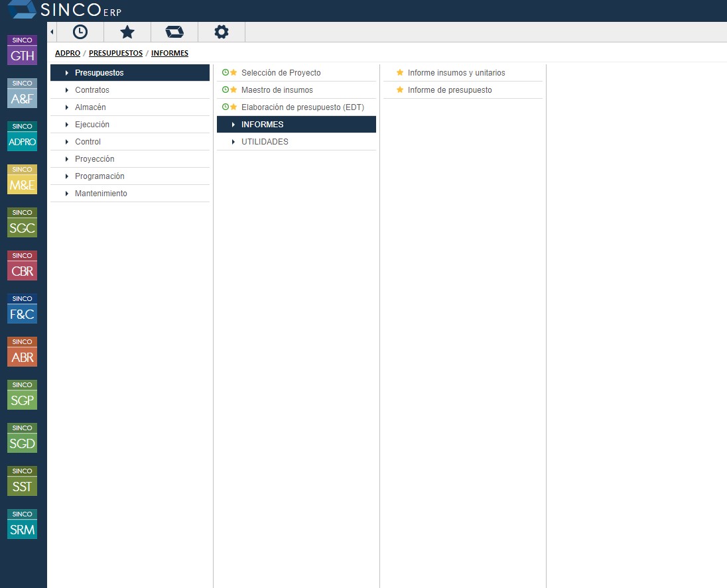Open the ADPRO breadcrumb link
The width and height of the screenshot is (727, 588).
[67, 53]
